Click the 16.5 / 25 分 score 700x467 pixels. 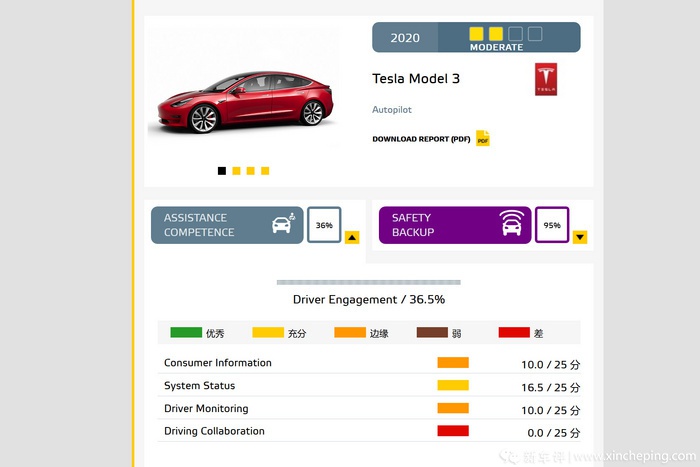550,388
